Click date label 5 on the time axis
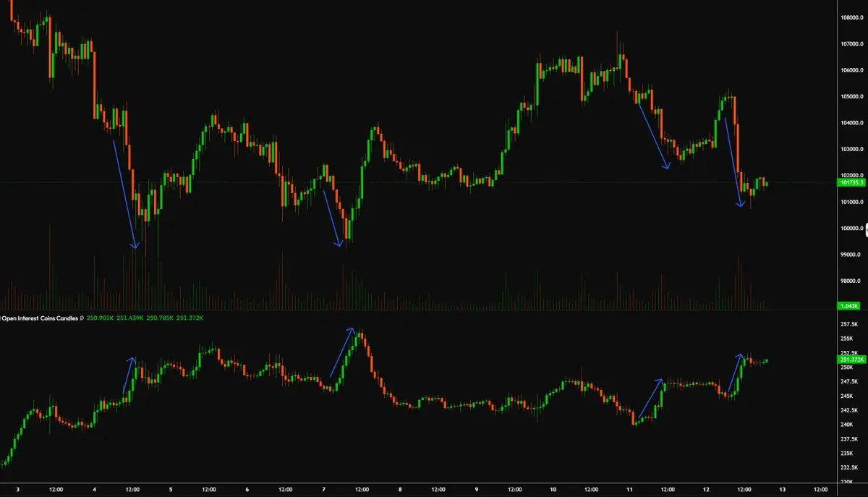The height and width of the screenshot is (497, 868). coord(171,490)
